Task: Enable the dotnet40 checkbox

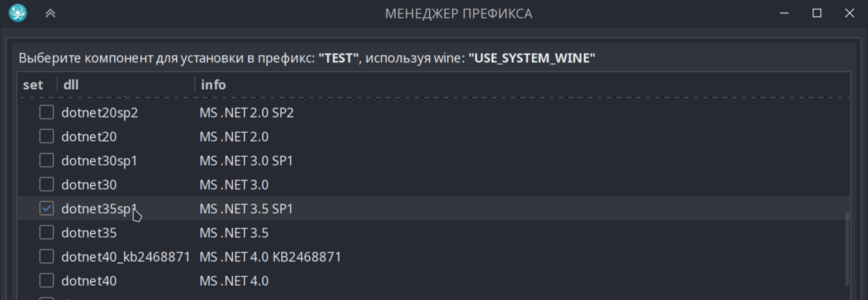Action: click(x=47, y=281)
